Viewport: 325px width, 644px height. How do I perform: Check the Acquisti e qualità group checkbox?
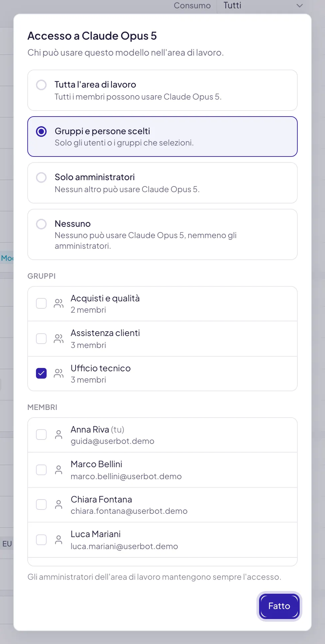[x=41, y=303]
